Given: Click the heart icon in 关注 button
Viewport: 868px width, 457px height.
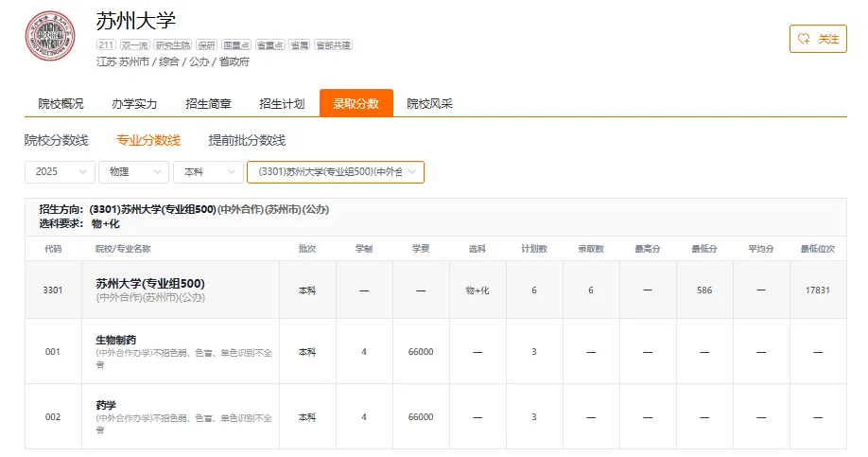Looking at the screenshot, I should point(804,39).
